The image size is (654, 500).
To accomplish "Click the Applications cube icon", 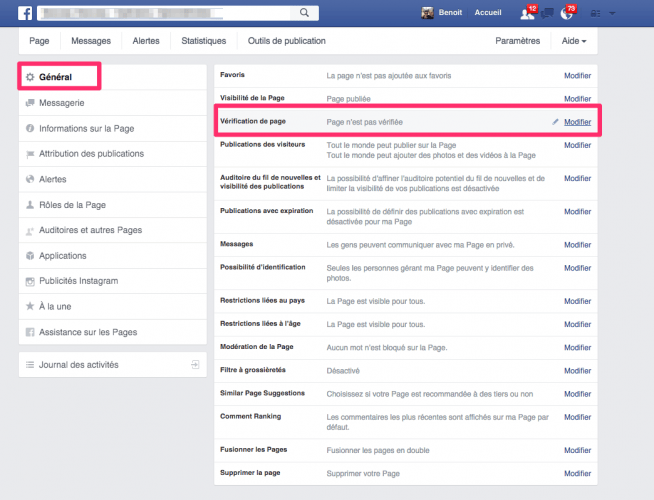I will 30,256.
